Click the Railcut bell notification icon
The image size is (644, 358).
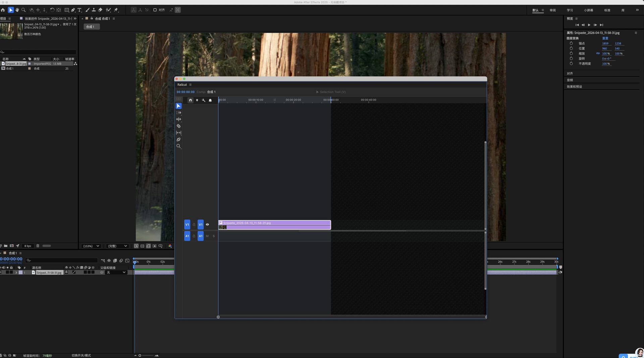(x=210, y=100)
